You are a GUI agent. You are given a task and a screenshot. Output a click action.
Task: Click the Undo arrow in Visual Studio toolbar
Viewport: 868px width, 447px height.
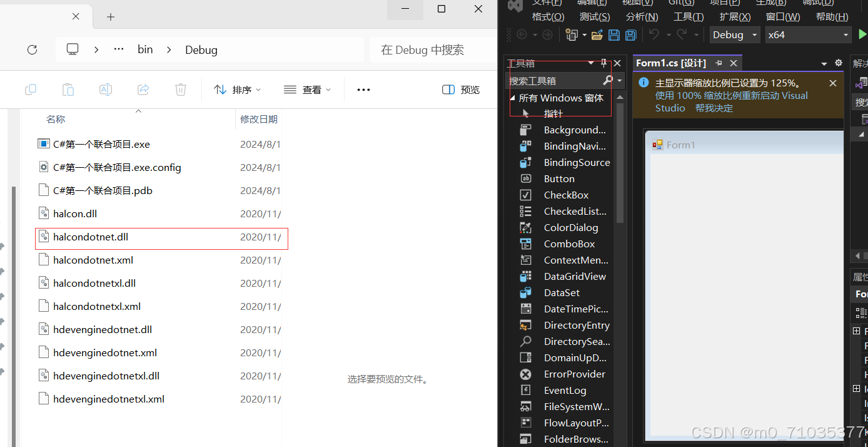tap(654, 35)
